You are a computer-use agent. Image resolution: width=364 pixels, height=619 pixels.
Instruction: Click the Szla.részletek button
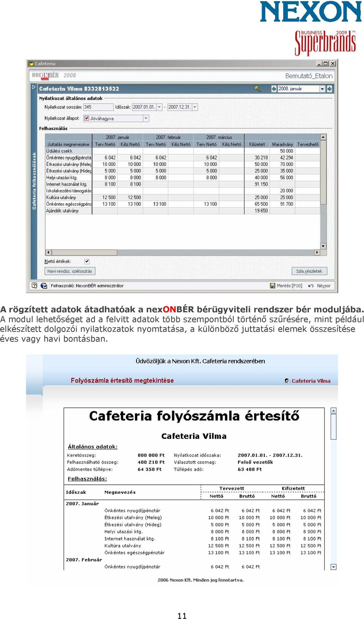(309, 271)
